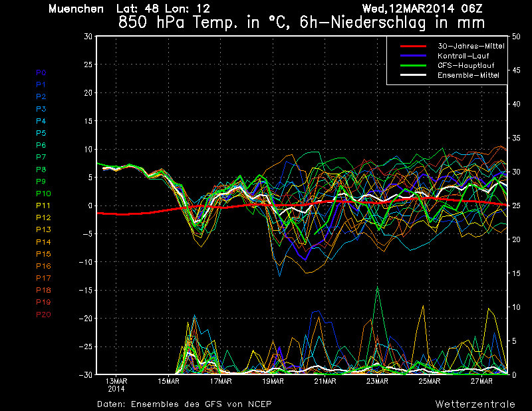This screenshot has height=411, width=532.
Task: Click the Wed,12MAR2014 06Z run time
Action: click(422, 9)
